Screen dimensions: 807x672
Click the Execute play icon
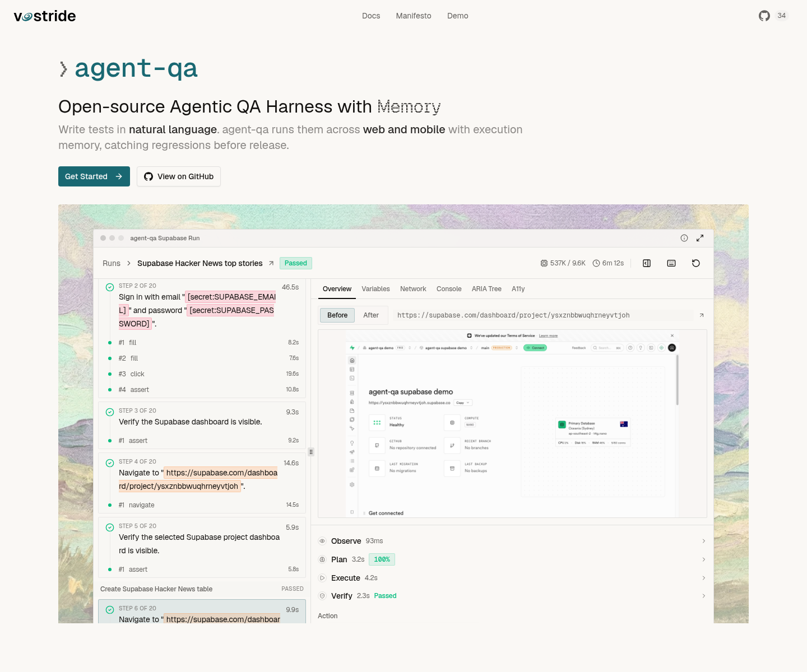click(x=322, y=578)
